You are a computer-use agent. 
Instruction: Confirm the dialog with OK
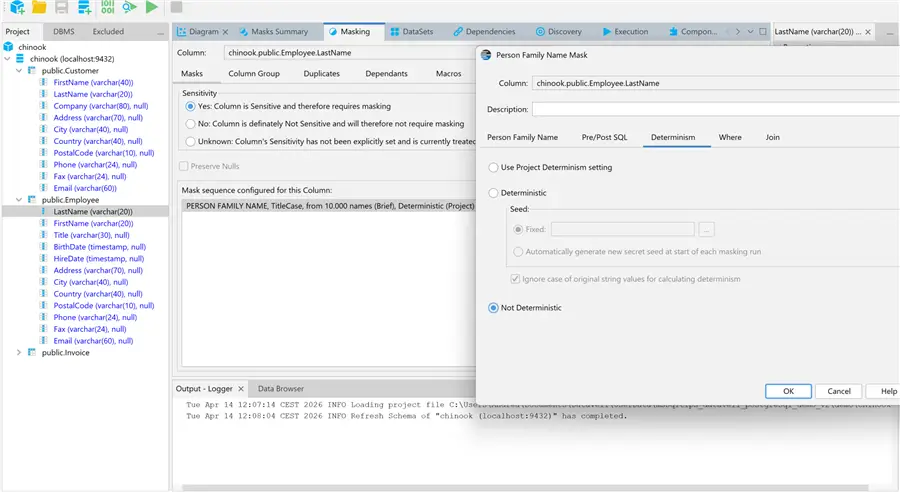[x=788, y=391]
